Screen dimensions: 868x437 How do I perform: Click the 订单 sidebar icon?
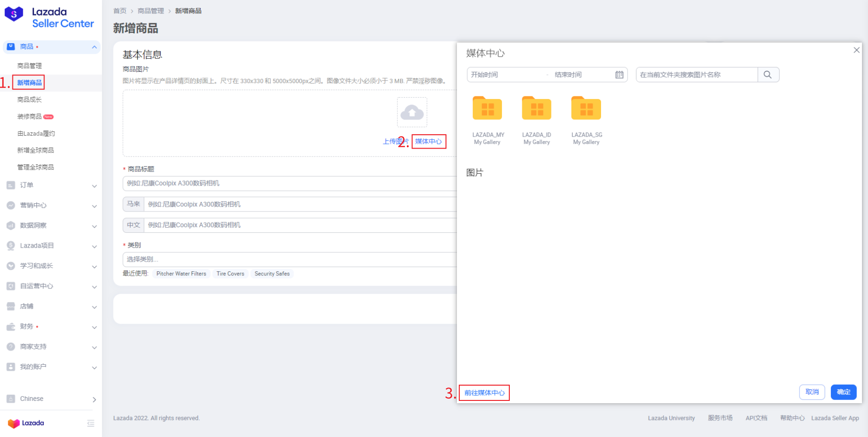click(11, 185)
